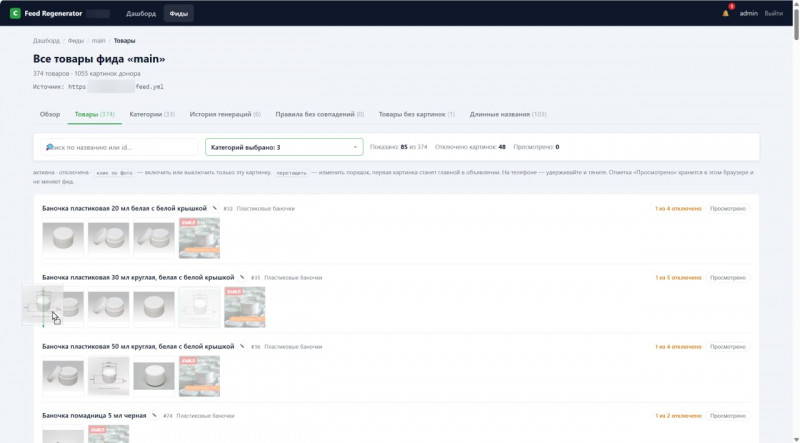
Task: Open the main breadcrumb link
Action: coord(98,40)
